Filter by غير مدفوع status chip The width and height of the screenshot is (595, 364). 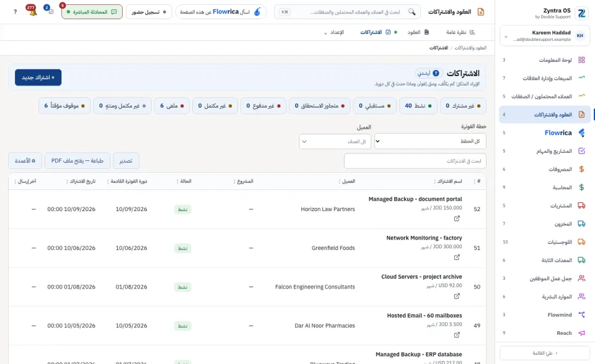point(263,106)
